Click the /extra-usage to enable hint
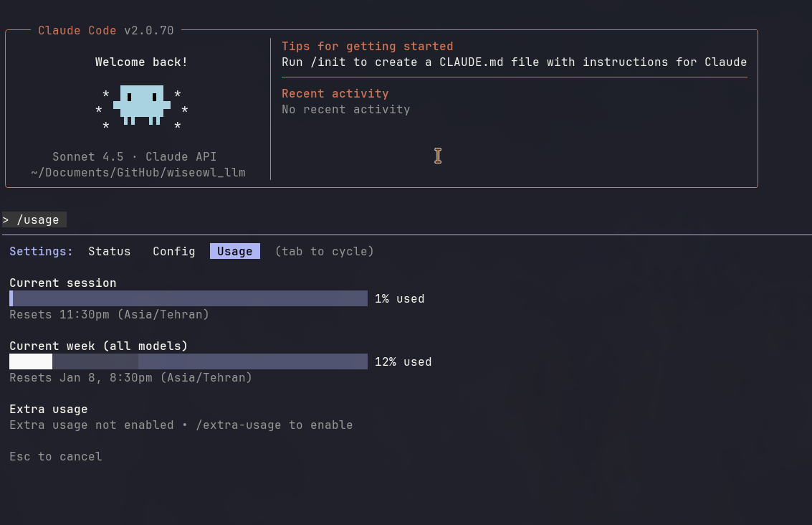812x525 pixels. 274,425
